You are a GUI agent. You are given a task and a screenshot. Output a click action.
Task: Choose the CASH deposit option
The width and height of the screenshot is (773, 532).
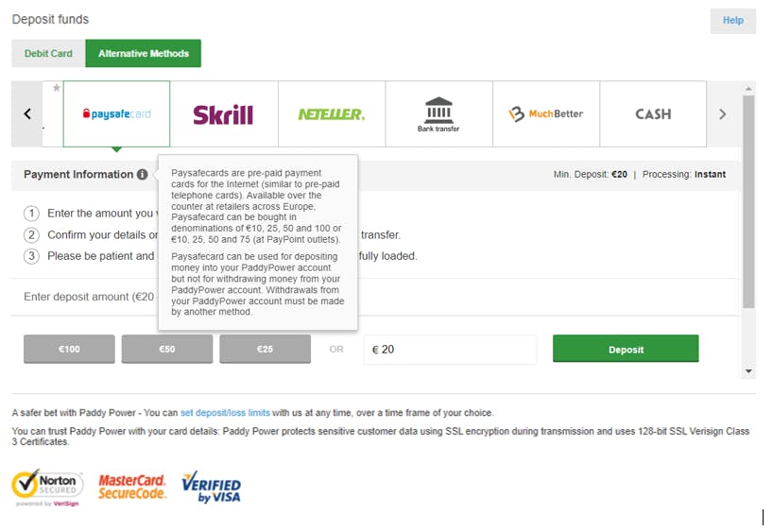point(653,114)
